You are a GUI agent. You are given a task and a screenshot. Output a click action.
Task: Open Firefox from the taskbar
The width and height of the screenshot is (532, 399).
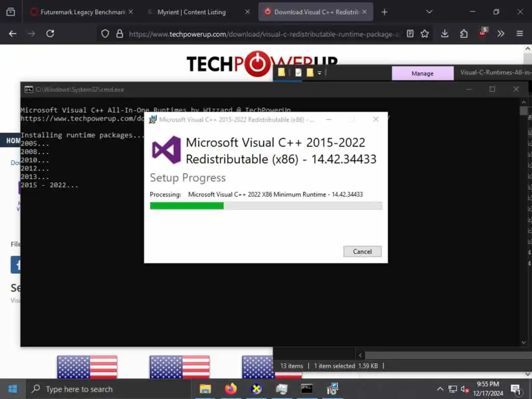(x=231, y=389)
